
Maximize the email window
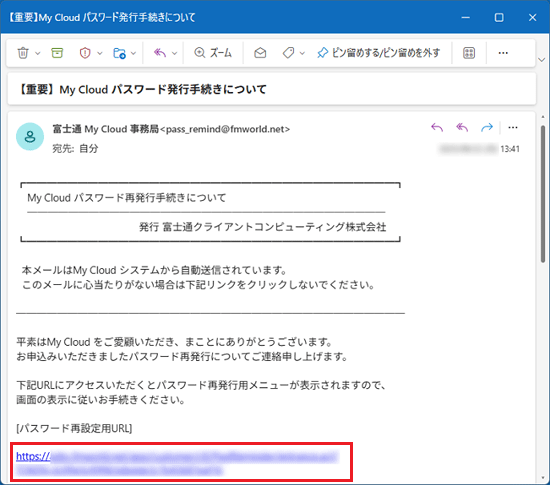499,17
